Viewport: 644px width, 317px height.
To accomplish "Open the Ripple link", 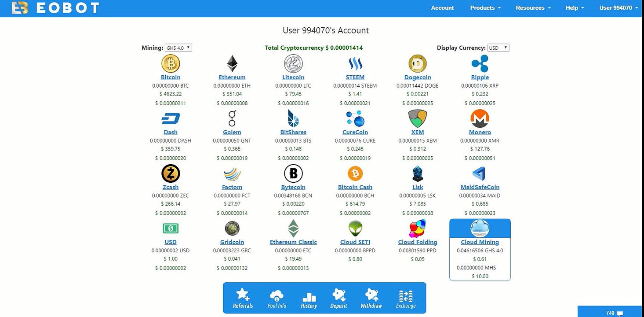I will 480,77.
